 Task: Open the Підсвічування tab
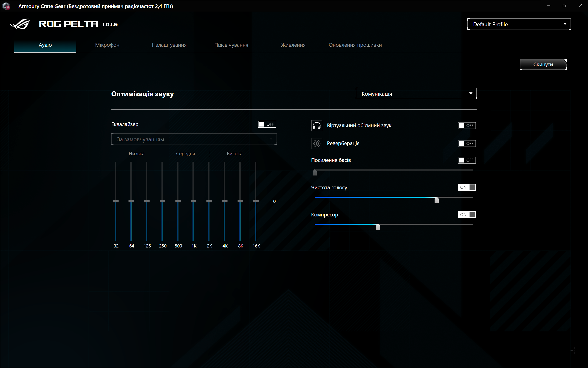tap(231, 45)
